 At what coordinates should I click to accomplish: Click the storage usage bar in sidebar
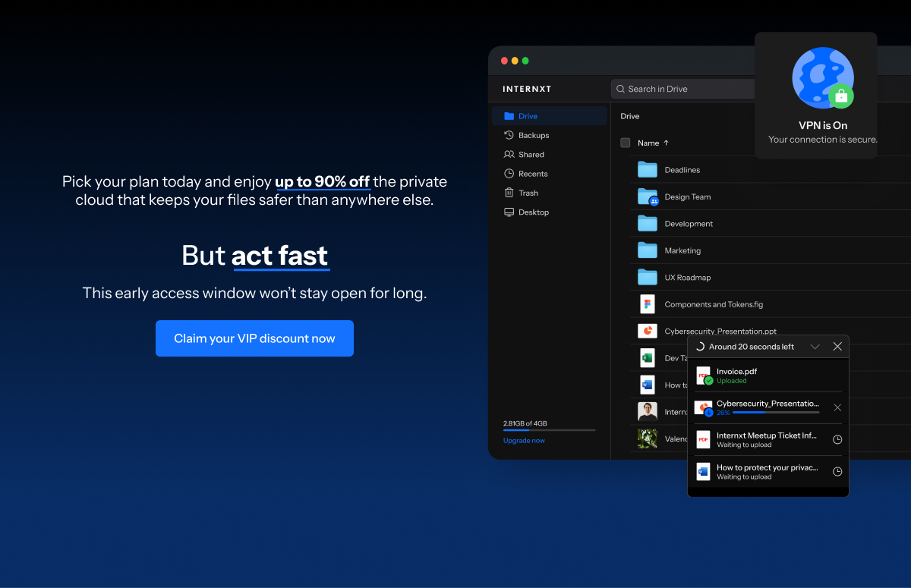point(549,430)
